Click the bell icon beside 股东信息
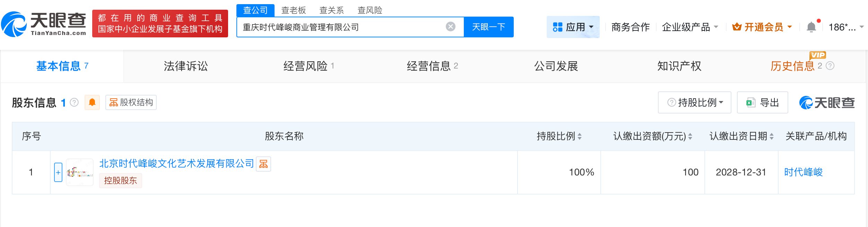The height and width of the screenshot is (227, 868). tap(92, 102)
